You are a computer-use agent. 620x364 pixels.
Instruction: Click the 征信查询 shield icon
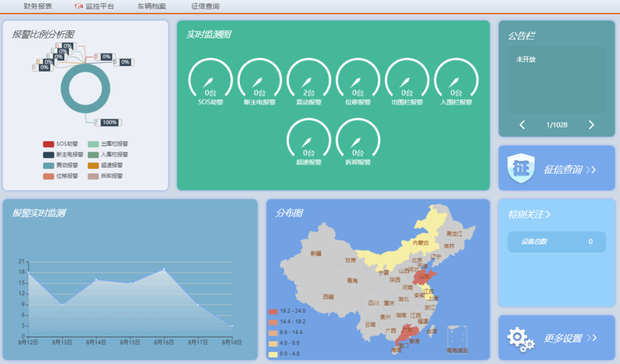tap(521, 168)
